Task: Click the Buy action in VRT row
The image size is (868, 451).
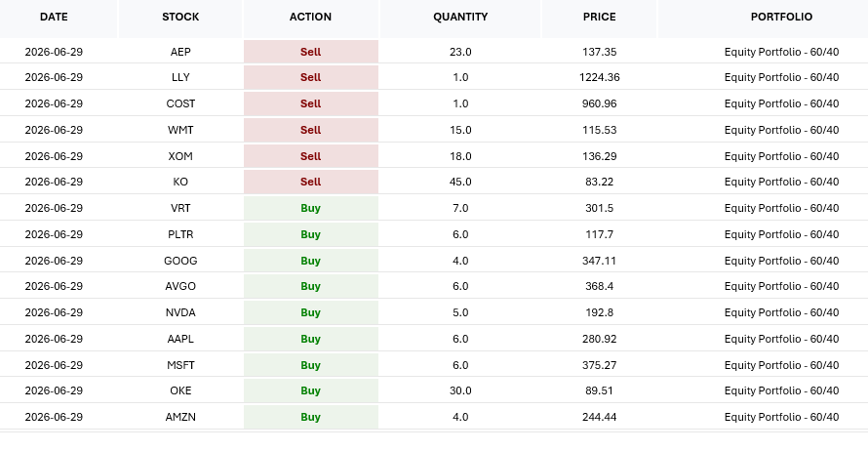Action: tap(310, 208)
